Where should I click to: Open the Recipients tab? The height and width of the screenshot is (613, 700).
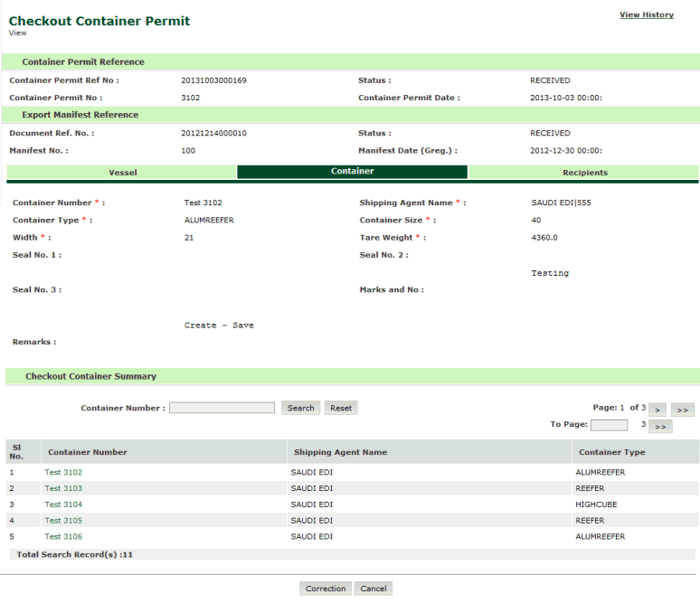pyautogui.click(x=584, y=172)
